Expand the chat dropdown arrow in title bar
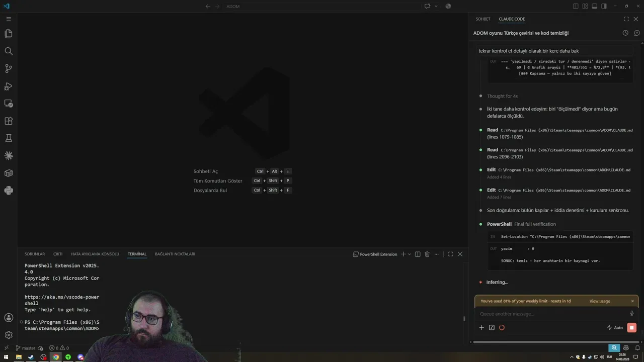 tap(436, 6)
